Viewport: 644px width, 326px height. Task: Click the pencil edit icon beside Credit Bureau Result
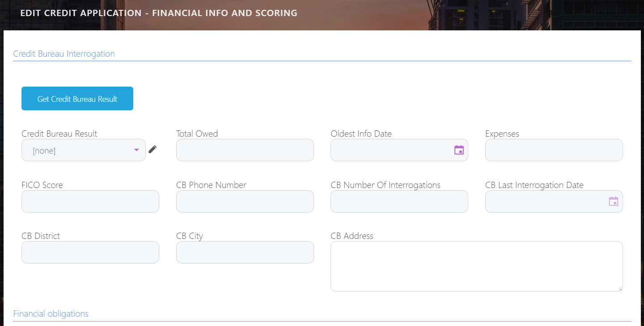click(x=153, y=150)
